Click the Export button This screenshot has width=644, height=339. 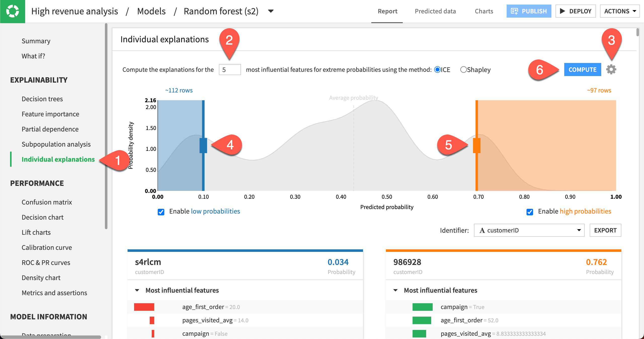click(605, 230)
